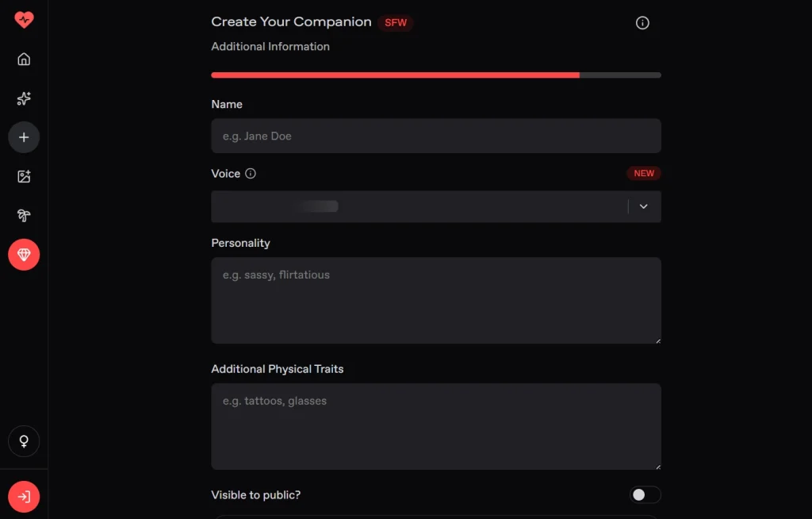Open the Voice selection chevron
The height and width of the screenshot is (519, 812).
pos(643,206)
